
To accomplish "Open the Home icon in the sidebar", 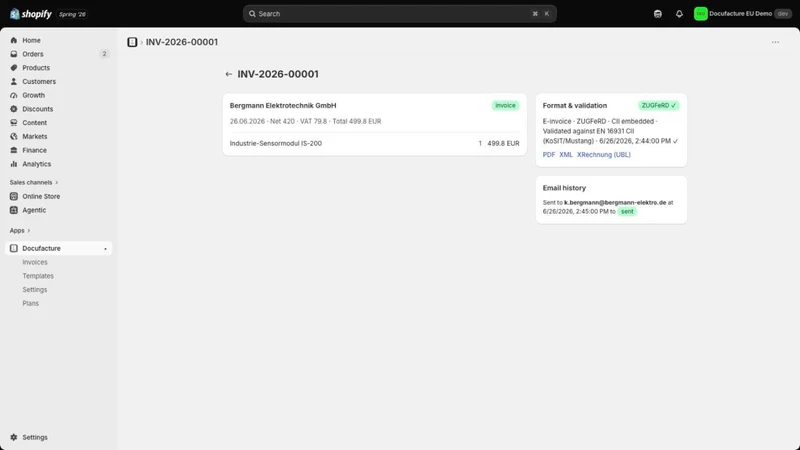I will click(x=14, y=40).
